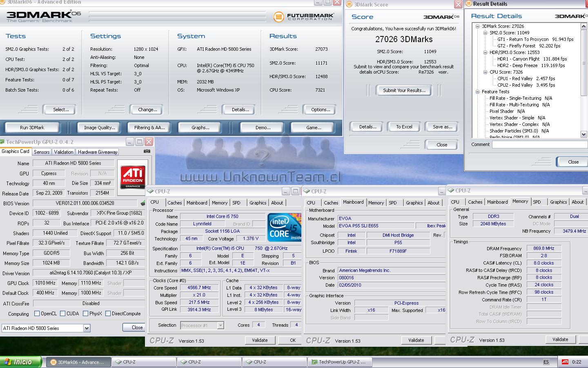Close the Result Details dialog via Close button
Screen dimensions: 588x368
573,162
